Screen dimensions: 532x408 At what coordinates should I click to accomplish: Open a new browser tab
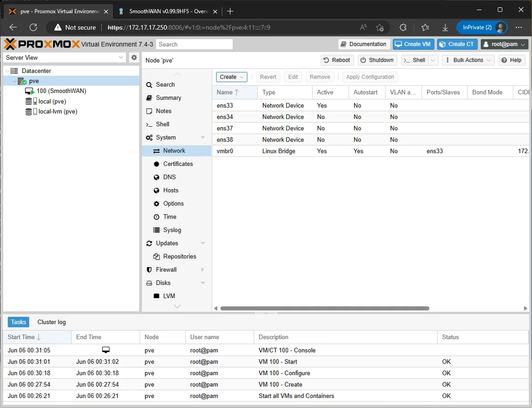point(230,11)
